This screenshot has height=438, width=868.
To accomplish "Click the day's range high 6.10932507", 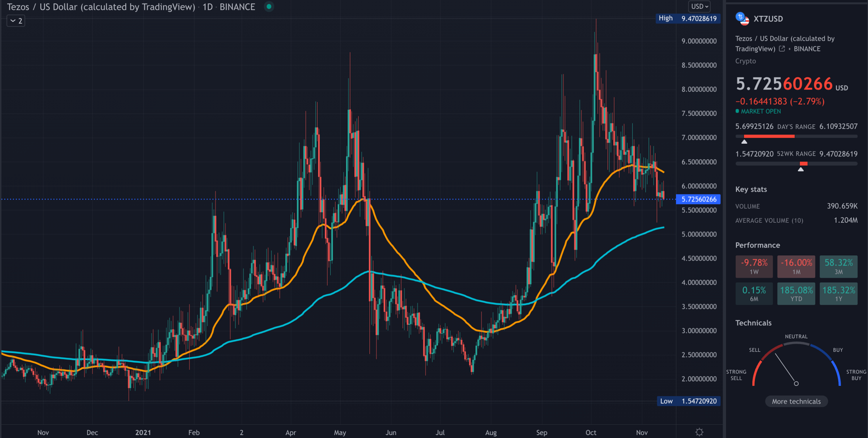I will [x=838, y=126].
